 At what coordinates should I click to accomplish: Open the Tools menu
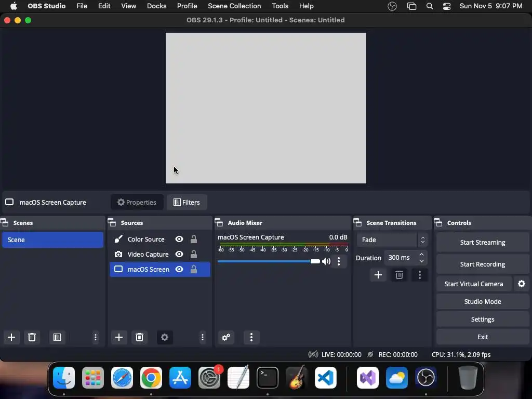(280, 6)
